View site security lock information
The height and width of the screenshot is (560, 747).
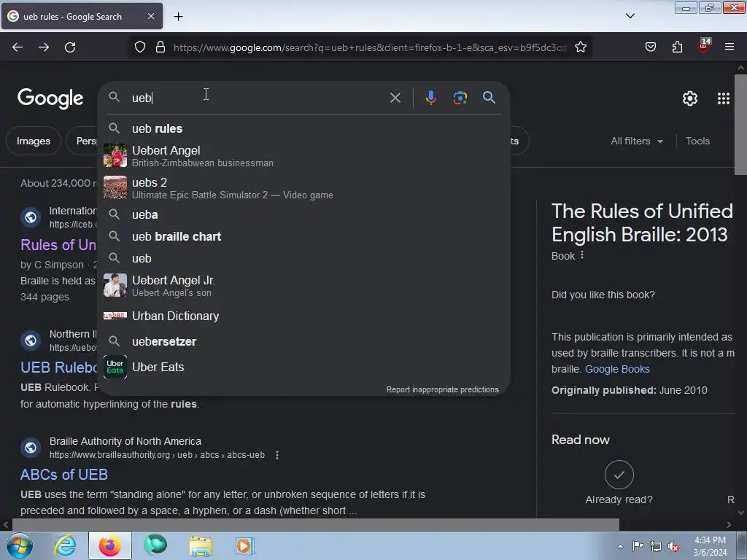pyautogui.click(x=160, y=47)
